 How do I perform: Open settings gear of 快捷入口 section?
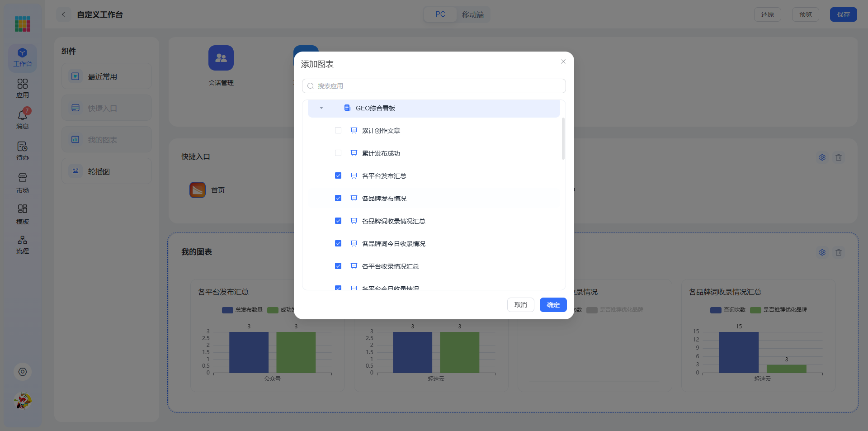[822, 157]
